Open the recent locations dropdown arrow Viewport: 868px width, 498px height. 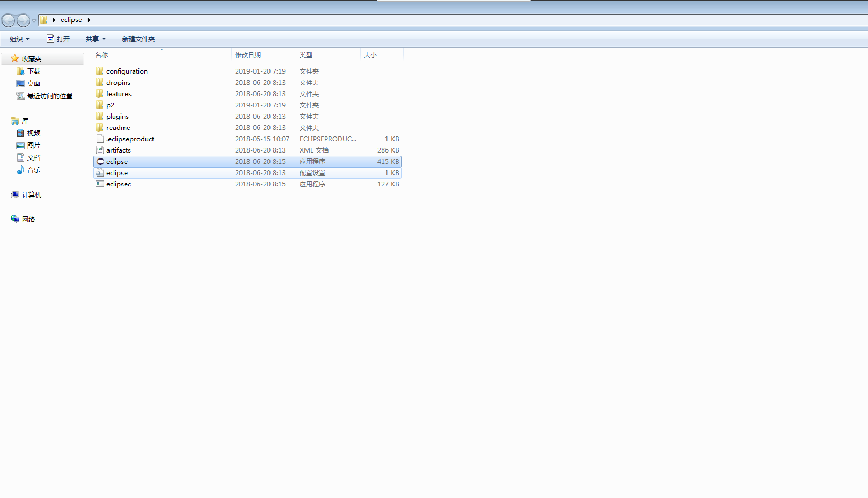(34, 21)
